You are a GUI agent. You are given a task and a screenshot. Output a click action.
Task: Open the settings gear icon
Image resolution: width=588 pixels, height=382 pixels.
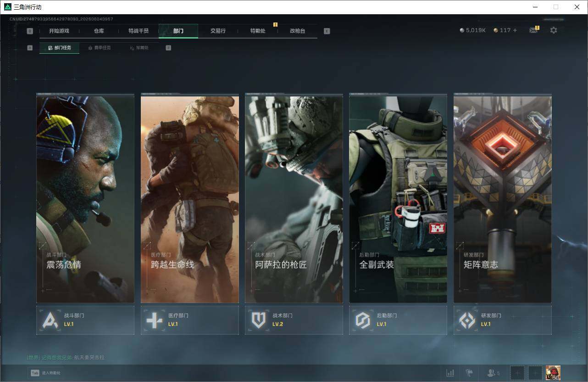tap(554, 30)
